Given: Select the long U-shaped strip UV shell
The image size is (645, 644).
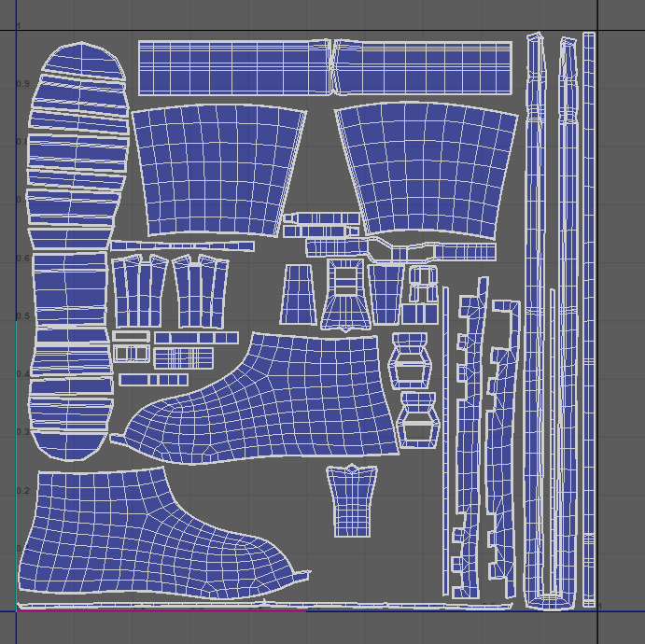Looking at the screenshot, I should tap(551, 321).
